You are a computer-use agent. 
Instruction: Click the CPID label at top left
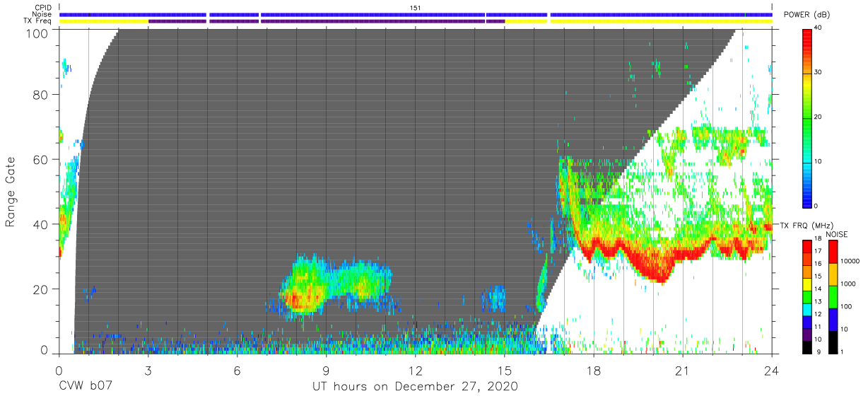coord(43,8)
